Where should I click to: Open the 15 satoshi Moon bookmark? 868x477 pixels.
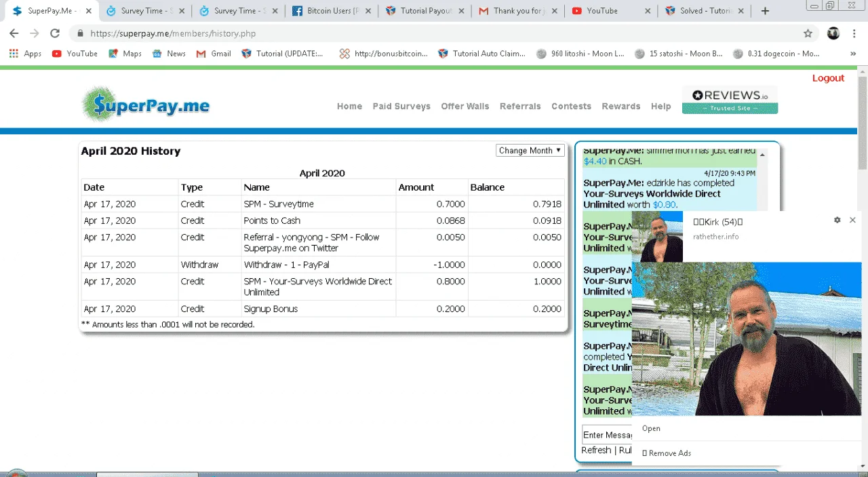tap(679, 54)
